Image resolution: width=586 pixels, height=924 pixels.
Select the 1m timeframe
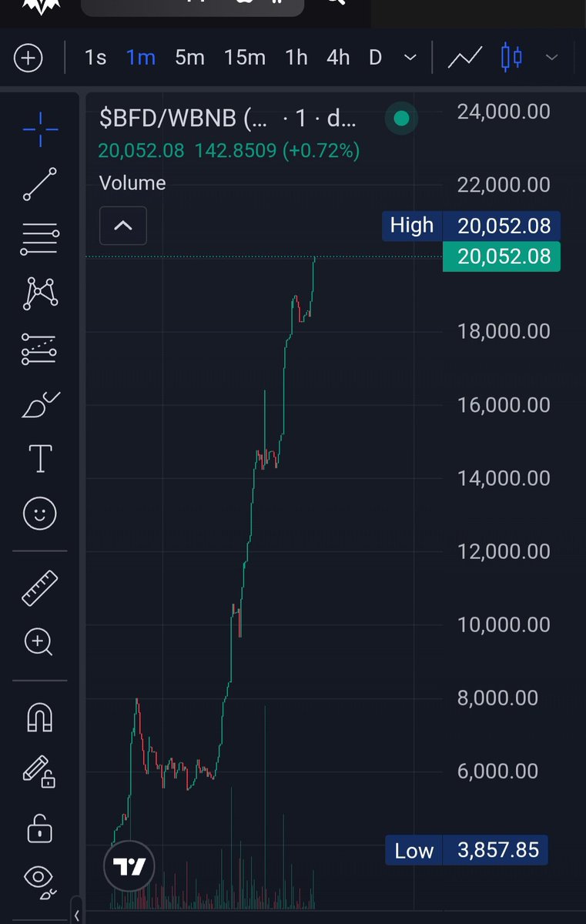coord(141,58)
